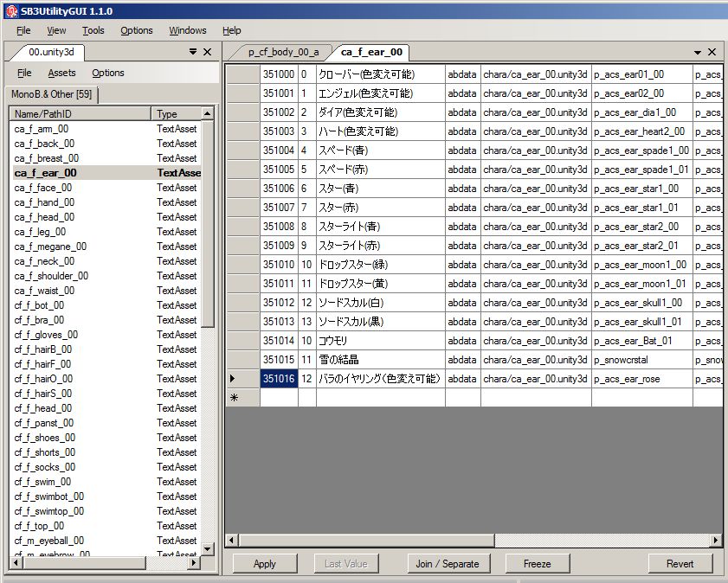Switch to the p_cf_body_00_a tab

[283, 52]
